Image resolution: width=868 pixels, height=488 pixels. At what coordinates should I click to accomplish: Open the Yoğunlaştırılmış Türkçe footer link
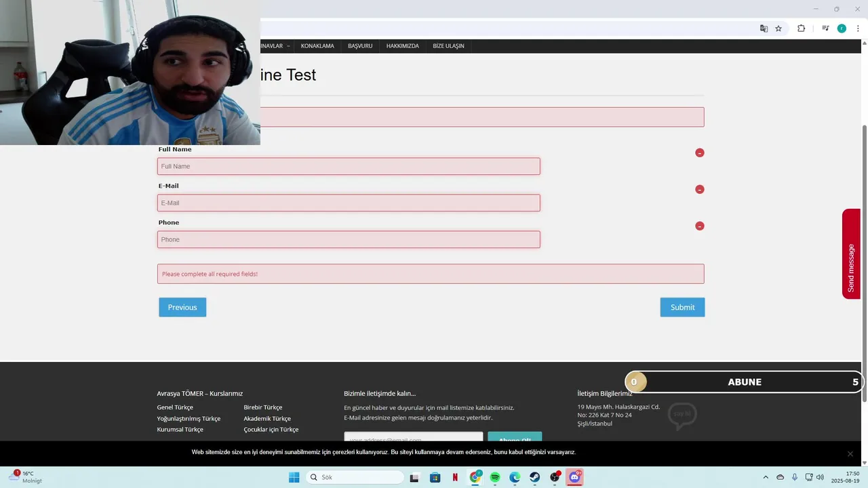(x=189, y=418)
